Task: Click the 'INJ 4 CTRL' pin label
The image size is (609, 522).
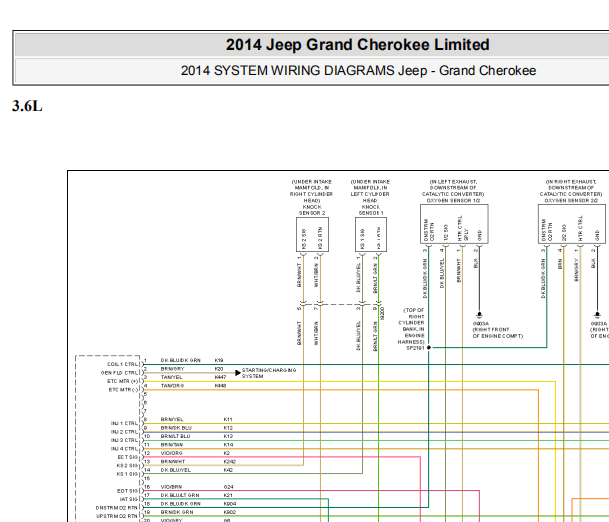Action: [x=124, y=449]
